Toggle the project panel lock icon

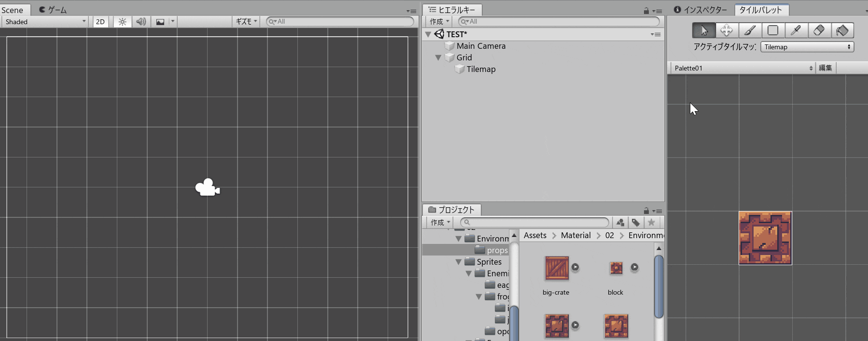pyautogui.click(x=646, y=211)
